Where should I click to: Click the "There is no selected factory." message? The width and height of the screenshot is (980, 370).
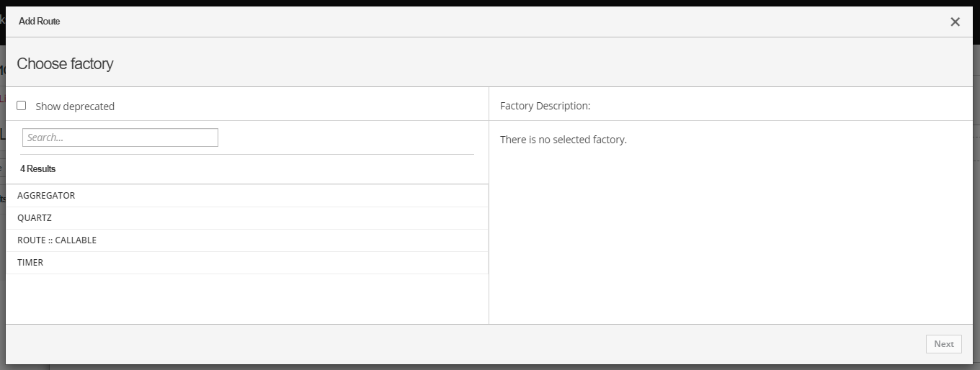563,140
